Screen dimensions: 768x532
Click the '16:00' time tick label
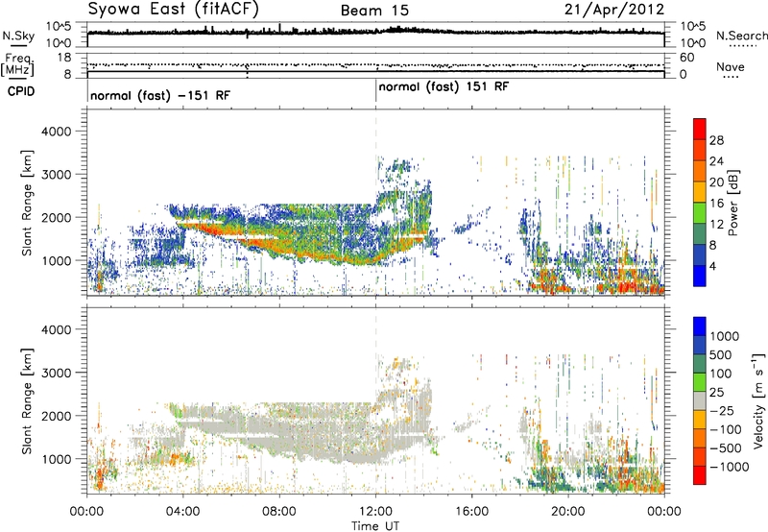point(471,512)
